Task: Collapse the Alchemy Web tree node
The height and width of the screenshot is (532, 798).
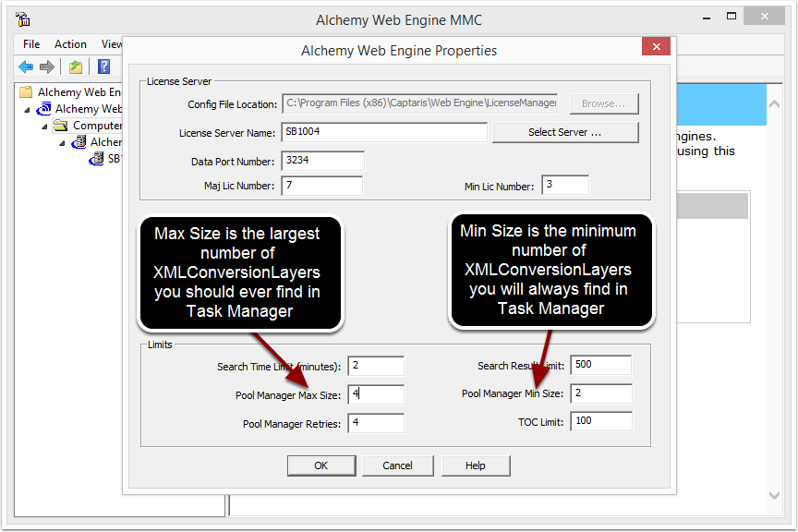Action: pos(28,110)
